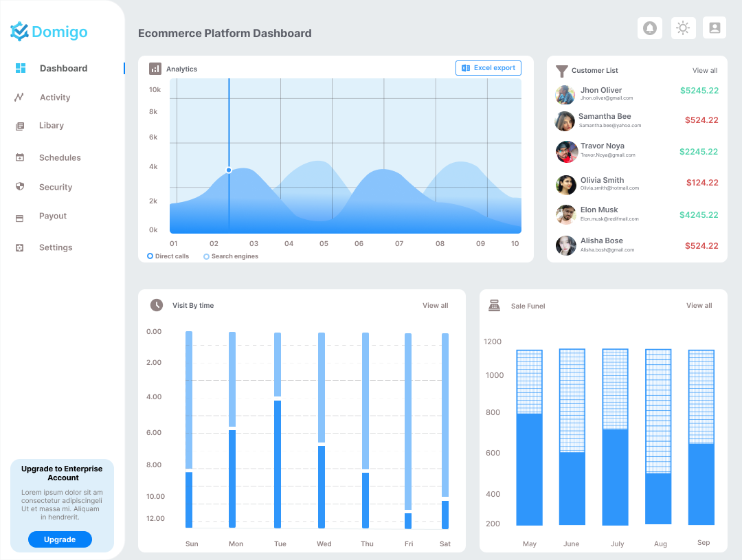The width and height of the screenshot is (742, 560).
Task: Click the notification bell icon
Action: (x=650, y=27)
